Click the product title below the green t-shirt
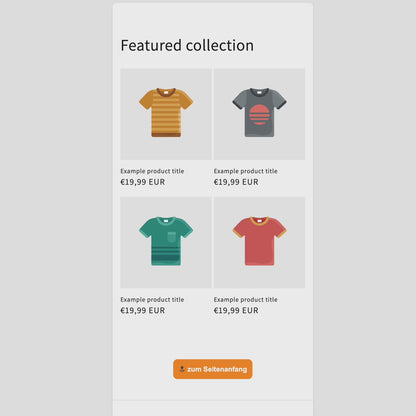 point(152,299)
